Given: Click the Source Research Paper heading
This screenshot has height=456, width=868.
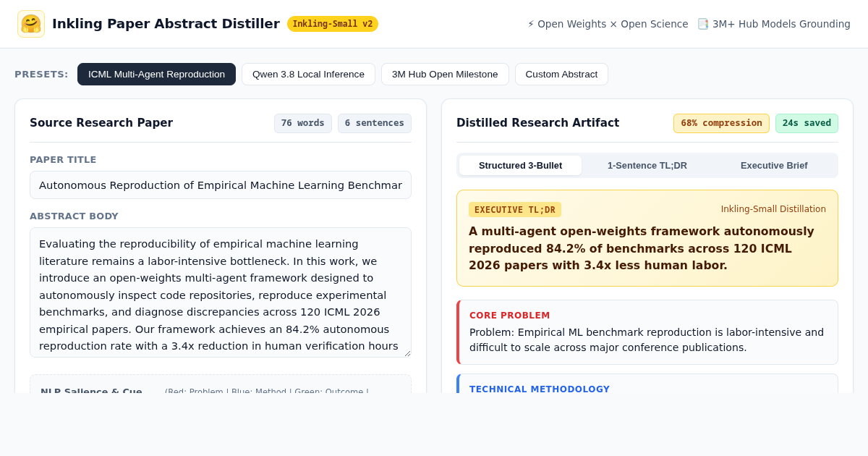Looking at the screenshot, I should [101, 123].
